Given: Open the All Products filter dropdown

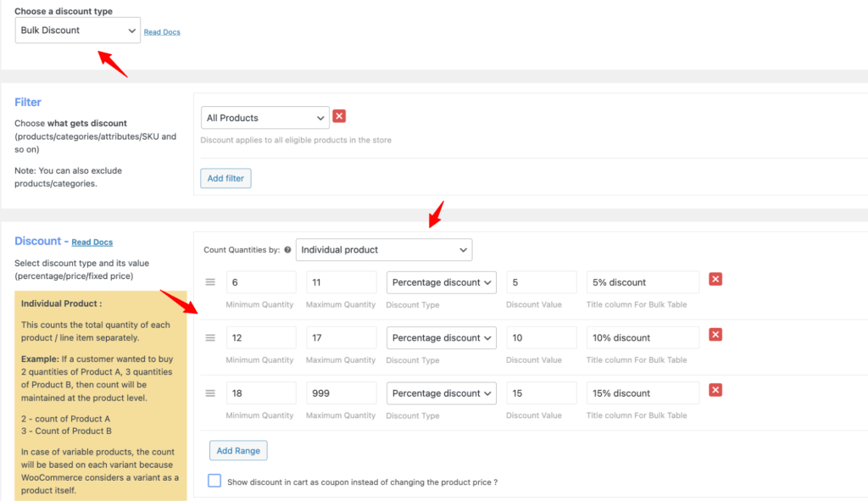Looking at the screenshot, I should click(265, 118).
